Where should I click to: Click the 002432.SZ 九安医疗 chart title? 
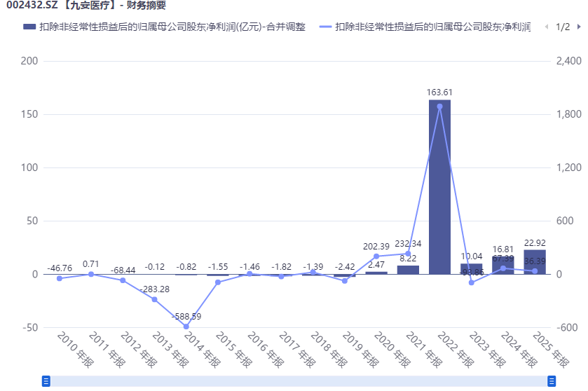click(x=86, y=5)
